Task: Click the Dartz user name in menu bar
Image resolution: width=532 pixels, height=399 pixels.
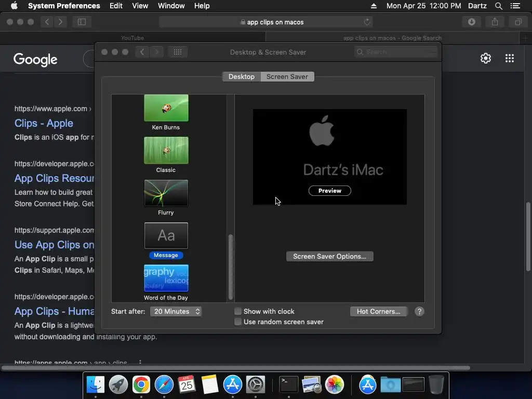Action: [477, 6]
